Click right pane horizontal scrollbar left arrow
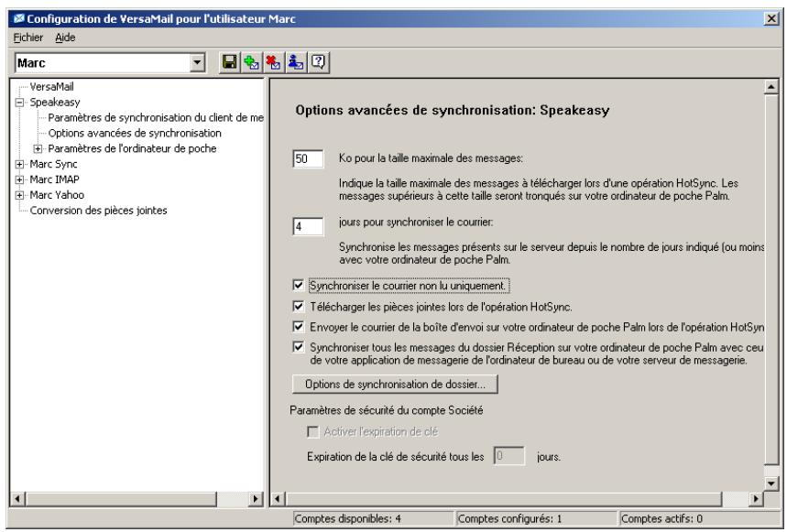This screenshot has width=787, height=532. click(x=278, y=499)
